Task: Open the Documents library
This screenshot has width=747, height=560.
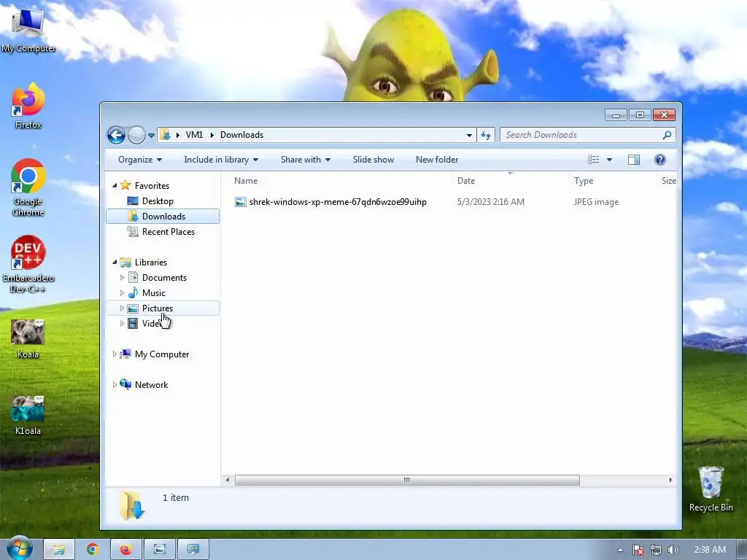Action: (164, 278)
